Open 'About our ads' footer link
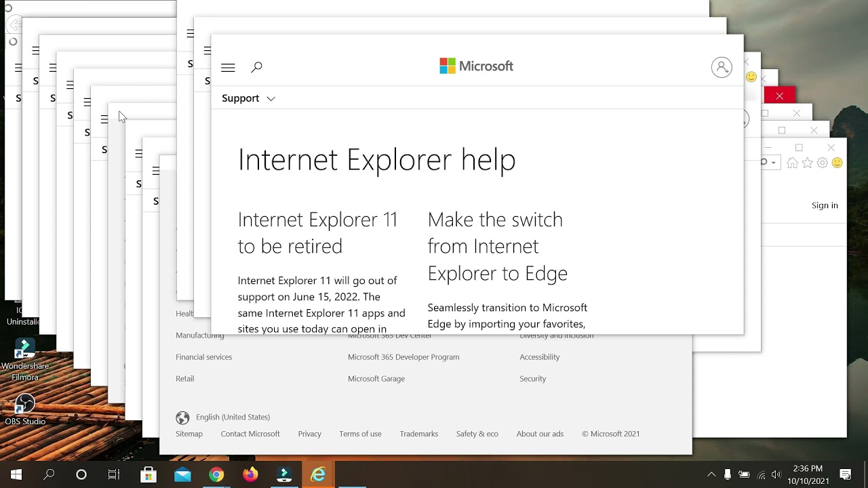 (x=540, y=434)
